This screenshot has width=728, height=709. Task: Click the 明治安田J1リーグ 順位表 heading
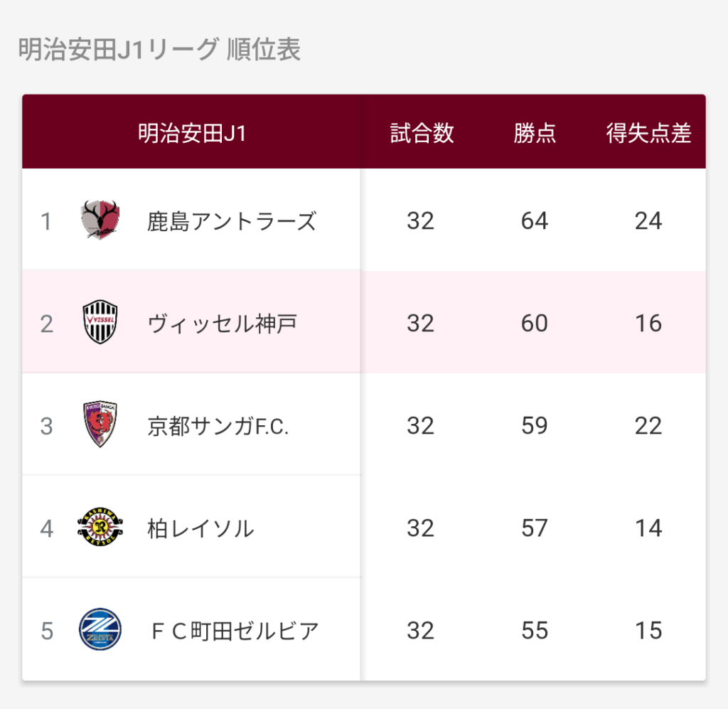(x=159, y=50)
